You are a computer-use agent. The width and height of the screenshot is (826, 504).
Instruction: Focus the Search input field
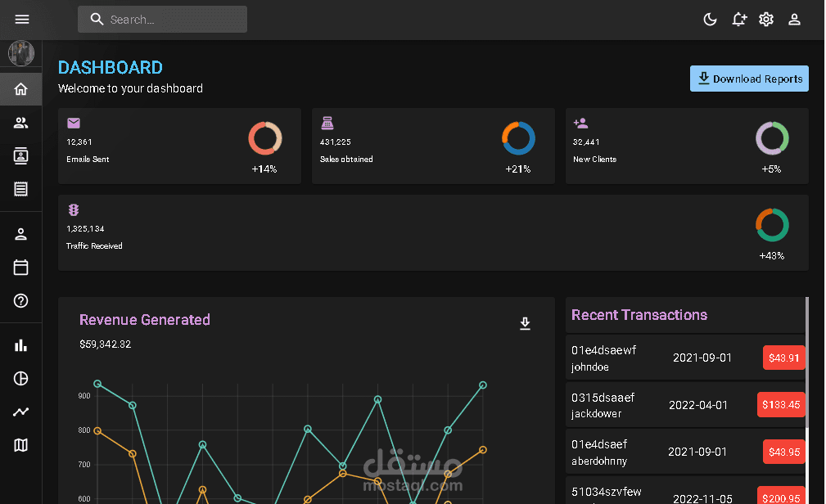[x=162, y=20]
